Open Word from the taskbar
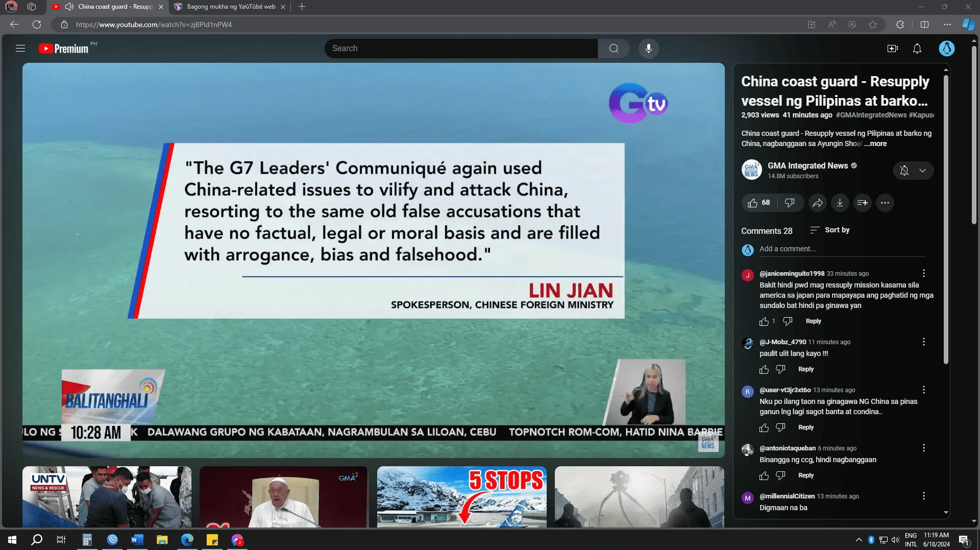Viewport: 980px width, 550px height. click(x=137, y=540)
